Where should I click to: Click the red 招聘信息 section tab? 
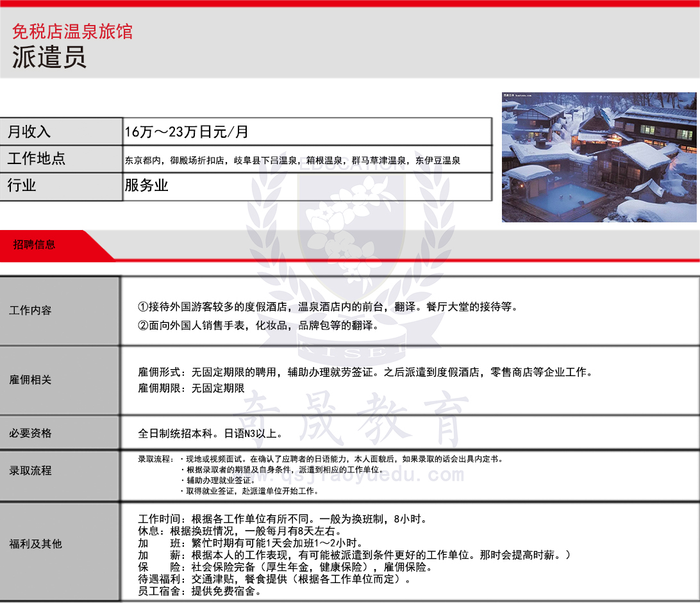(49, 245)
